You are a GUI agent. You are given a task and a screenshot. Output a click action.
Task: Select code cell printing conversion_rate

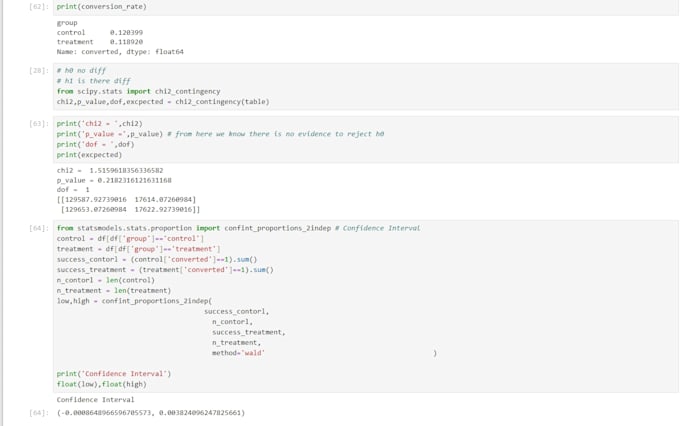point(366,7)
